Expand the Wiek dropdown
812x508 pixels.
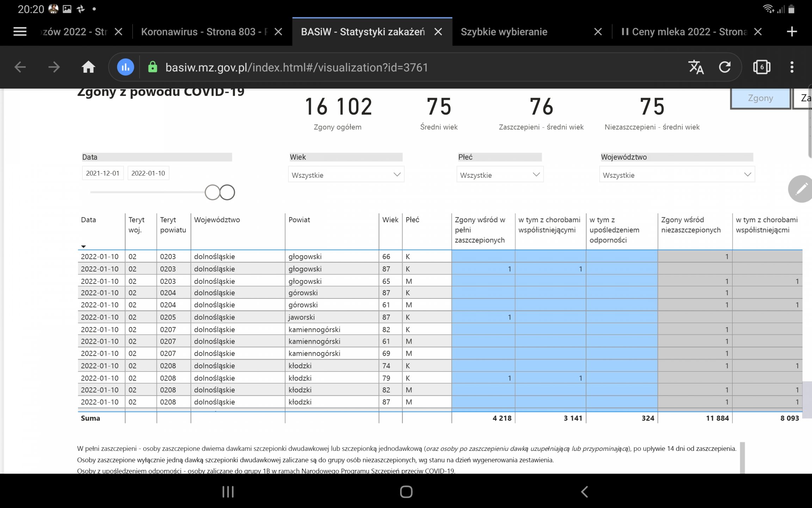coord(346,175)
